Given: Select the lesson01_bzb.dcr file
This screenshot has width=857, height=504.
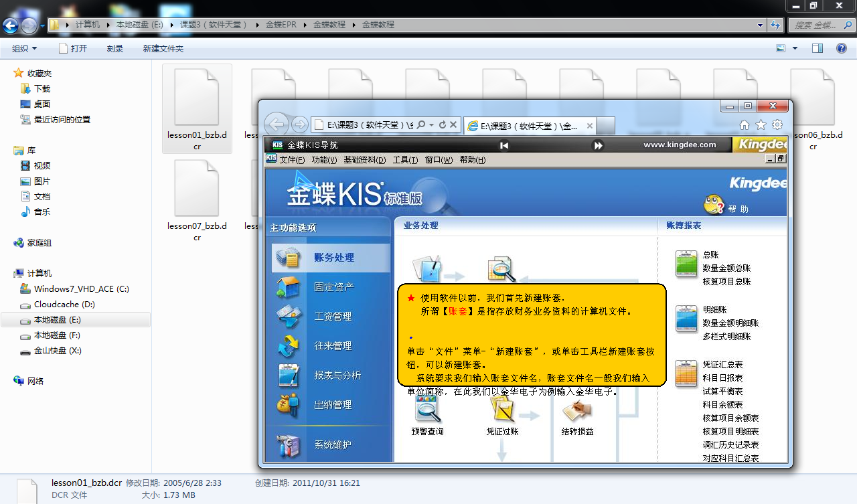Looking at the screenshot, I should pyautogui.click(x=197, y=109).
